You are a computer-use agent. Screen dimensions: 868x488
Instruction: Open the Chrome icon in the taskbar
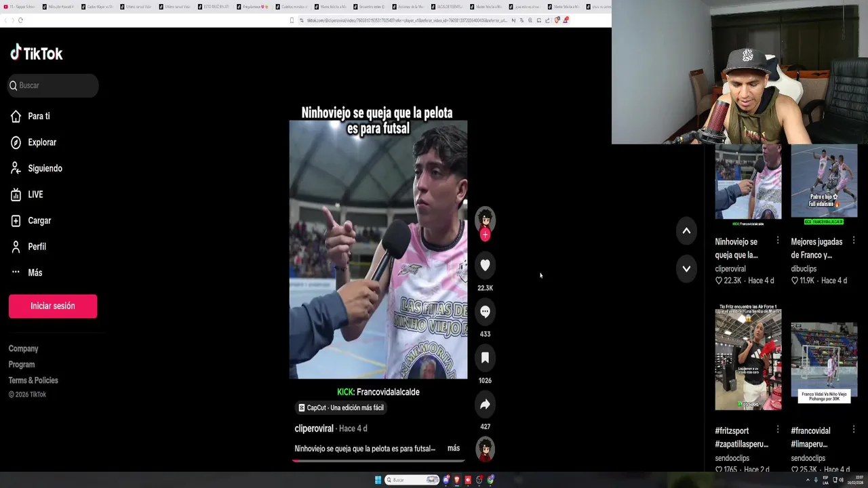pyautogui.click(x=490, y=480)
